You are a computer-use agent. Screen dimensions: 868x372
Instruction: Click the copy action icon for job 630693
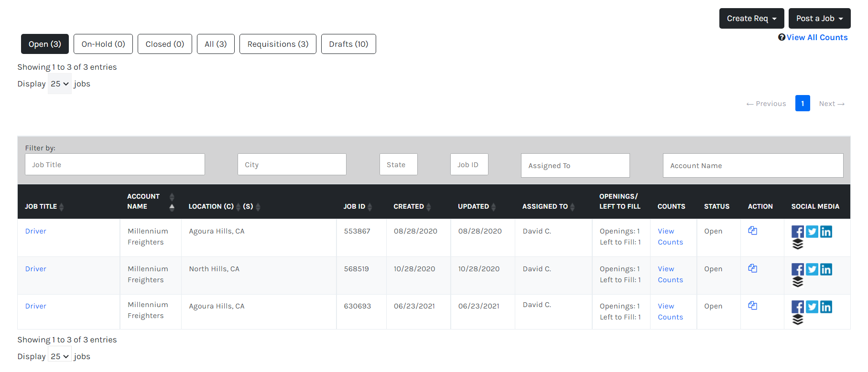pyautogui.click(x=752, y=306)
